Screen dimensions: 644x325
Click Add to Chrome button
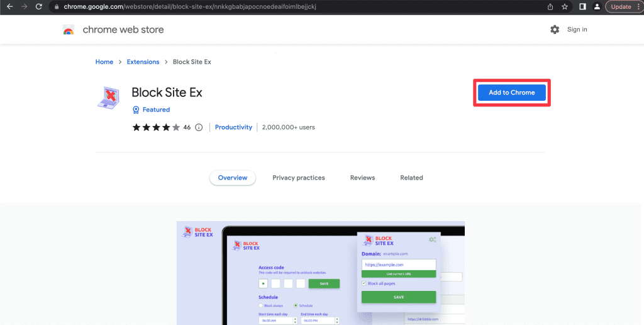click(x=512, y=93)
